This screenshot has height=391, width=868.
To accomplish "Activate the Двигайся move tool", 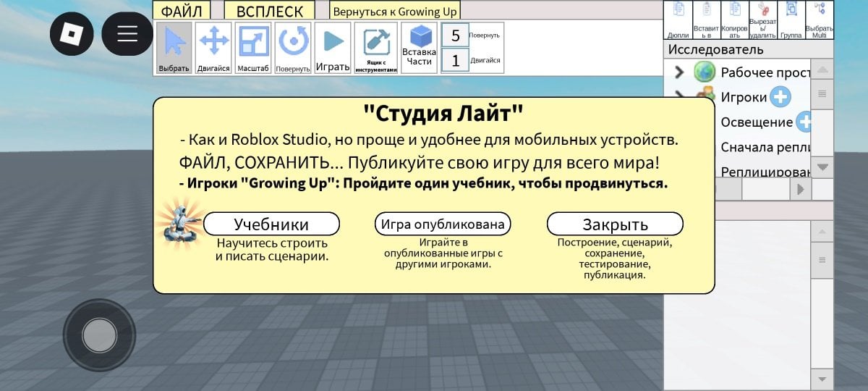I will [214, 48].
